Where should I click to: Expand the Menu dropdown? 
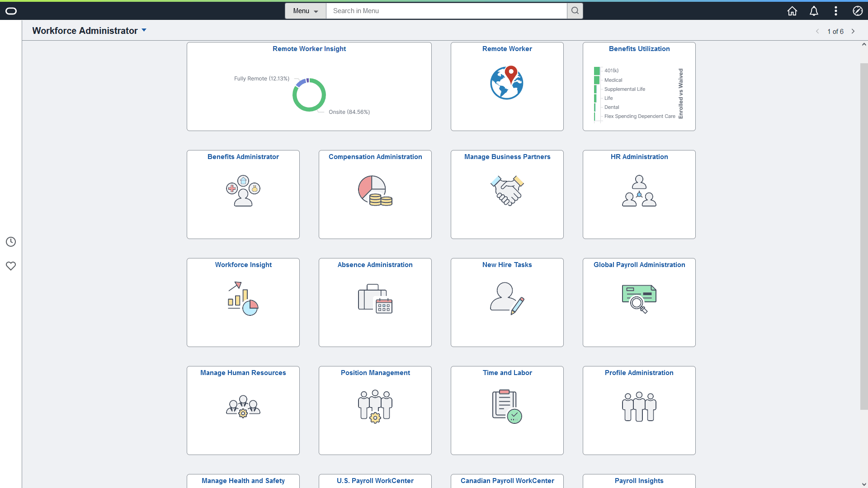[x=305, y=10]
